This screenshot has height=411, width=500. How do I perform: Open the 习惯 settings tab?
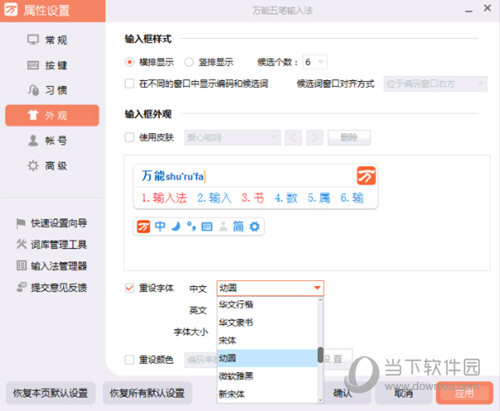[52, 90]
